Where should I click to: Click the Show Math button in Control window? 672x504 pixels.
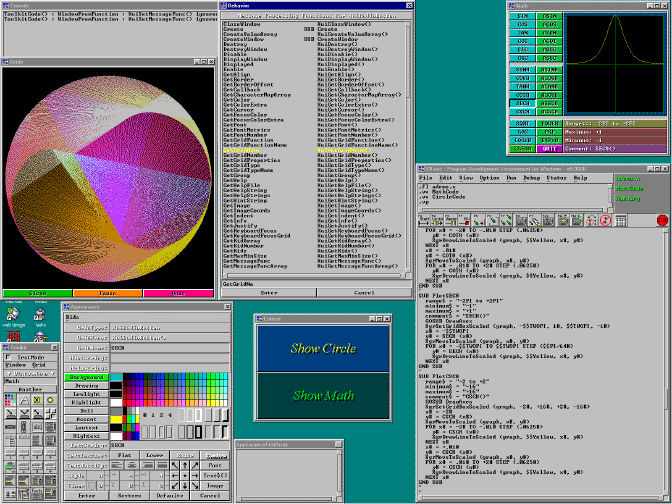tap(323, 395)
